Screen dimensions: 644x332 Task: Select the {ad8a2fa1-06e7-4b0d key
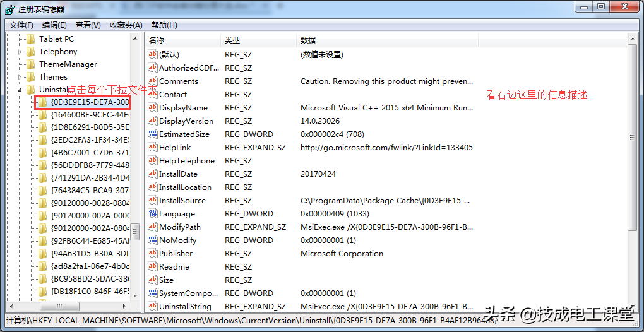point(90,266)
